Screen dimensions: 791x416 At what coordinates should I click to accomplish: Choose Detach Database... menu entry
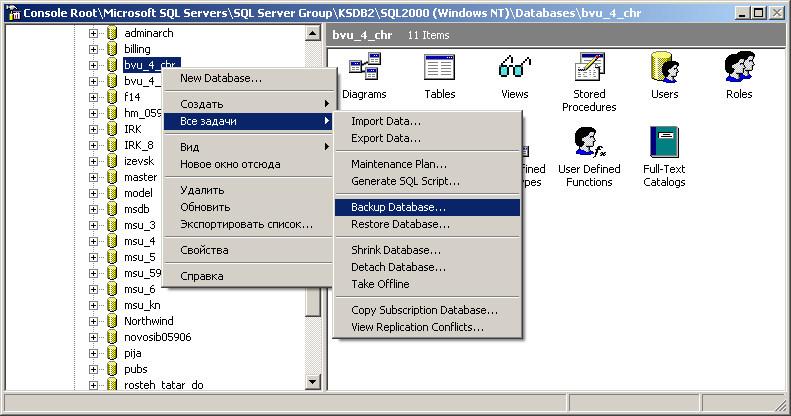coord(427,267)
